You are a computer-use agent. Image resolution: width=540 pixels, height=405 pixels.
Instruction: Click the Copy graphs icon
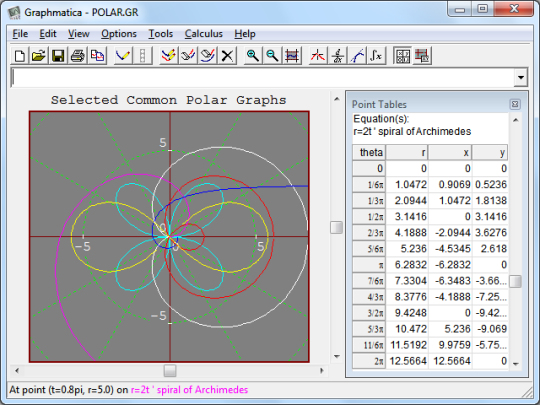[97, 55]
